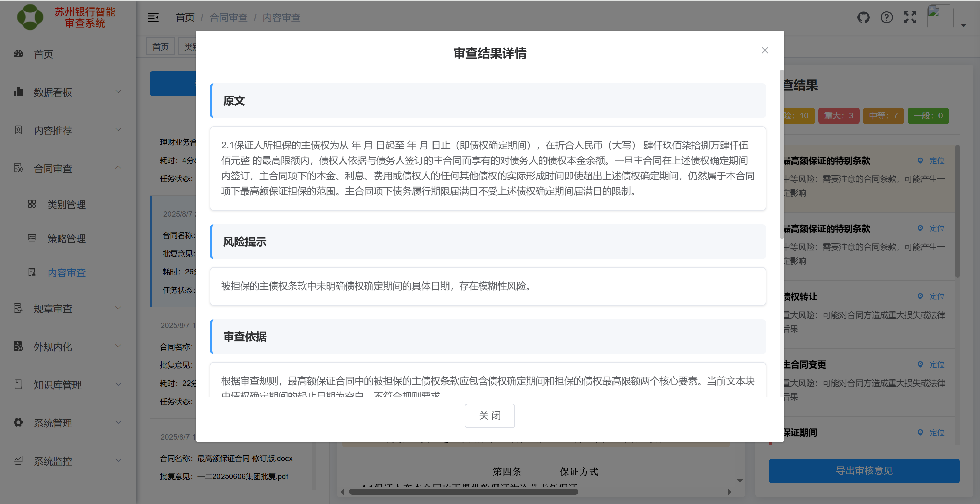Toggle fullscreen mode icon
Viewport: 980px width, 504px height.
910,17
